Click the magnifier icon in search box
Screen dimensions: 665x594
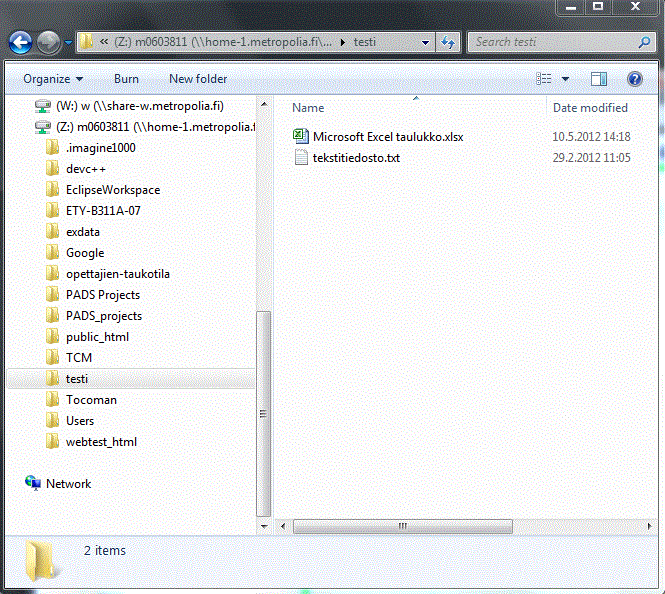644,42
